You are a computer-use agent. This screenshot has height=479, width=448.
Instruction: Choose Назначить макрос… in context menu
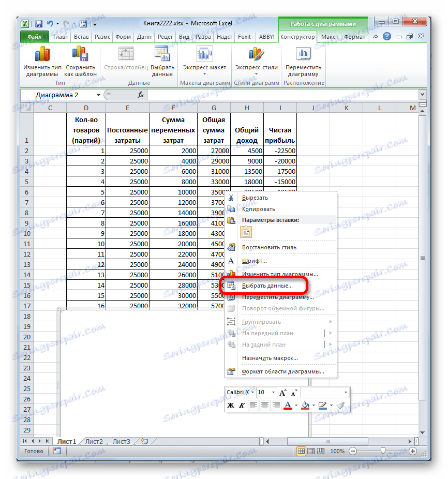tap(281, 358)
